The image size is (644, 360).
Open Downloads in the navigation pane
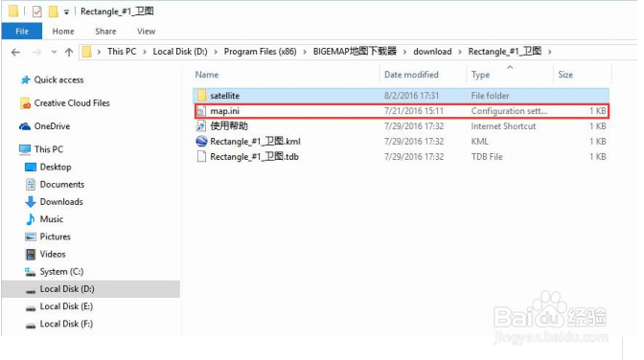point(61,202)
